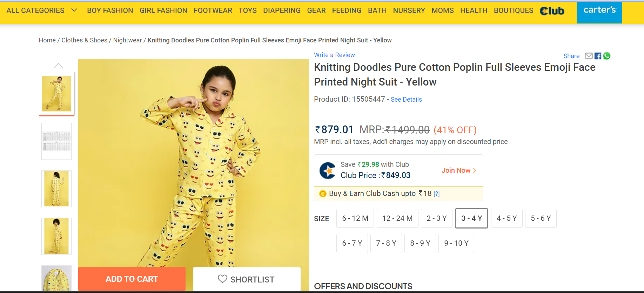Open the Girl Fashion menu
This screenshot has height=293, width=644.
pyautogui.click(x=163, y=11)
